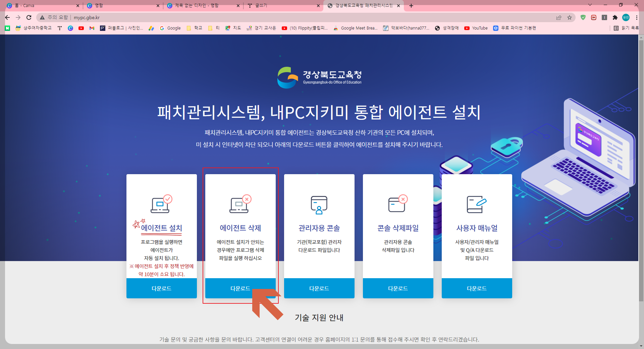Click the 관리자용 콘솔 heading
Viewport: 644px width, 349px height.
[x=319, y=228]
